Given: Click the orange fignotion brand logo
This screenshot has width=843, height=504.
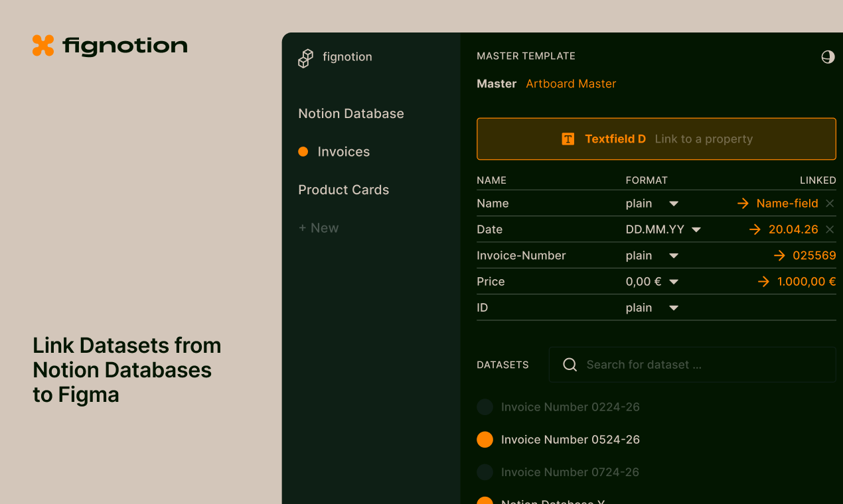Looking at the screenshot, I should (43, 46).
